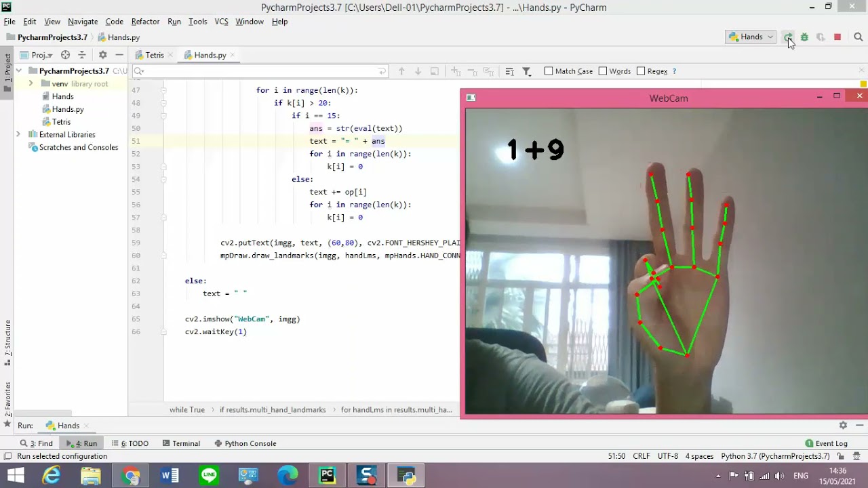
Task: Open the VCS menu
Action: pyautogui.click(x=221, y=22)
